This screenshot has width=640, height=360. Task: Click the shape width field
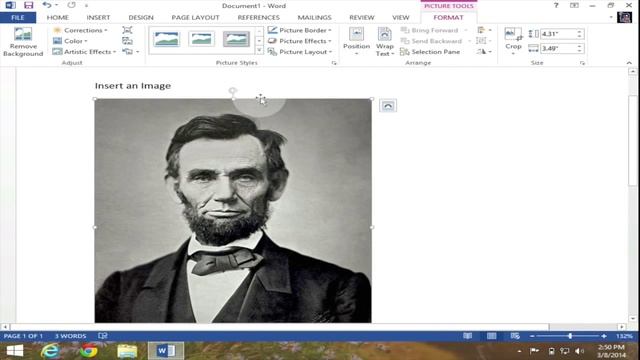click(558, 48)
